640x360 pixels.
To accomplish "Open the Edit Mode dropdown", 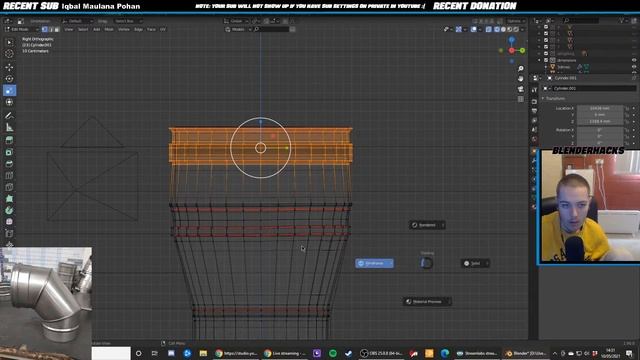I will [22, 29].
